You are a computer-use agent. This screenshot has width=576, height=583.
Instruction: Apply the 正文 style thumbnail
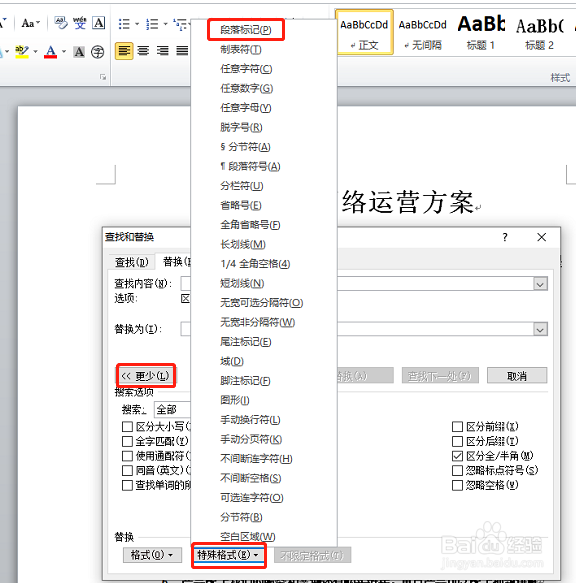point(364,33)
